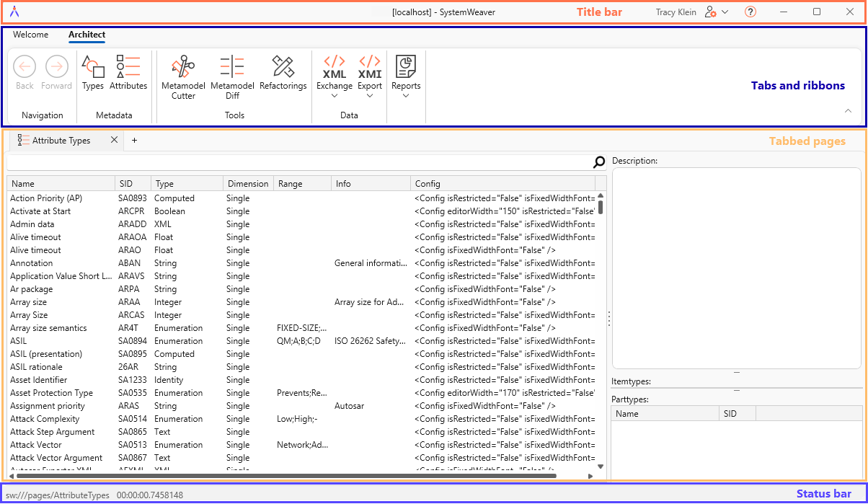Expand the XML Exchange dropdown arrow
Screen dimensions: 868x504
tap(335, 96)
